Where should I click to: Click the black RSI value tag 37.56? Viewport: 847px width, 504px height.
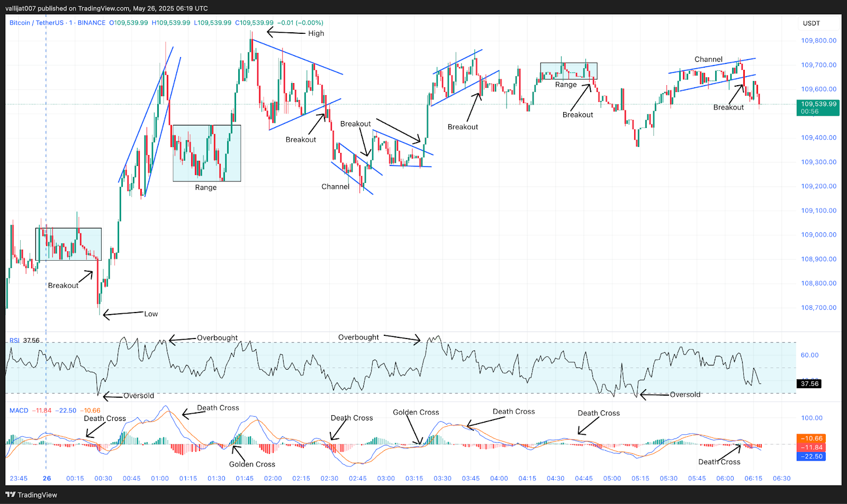[809, 384]
